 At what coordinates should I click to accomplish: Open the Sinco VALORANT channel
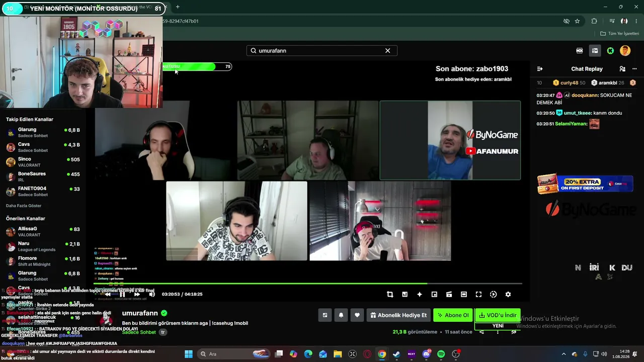click(43, 162)
